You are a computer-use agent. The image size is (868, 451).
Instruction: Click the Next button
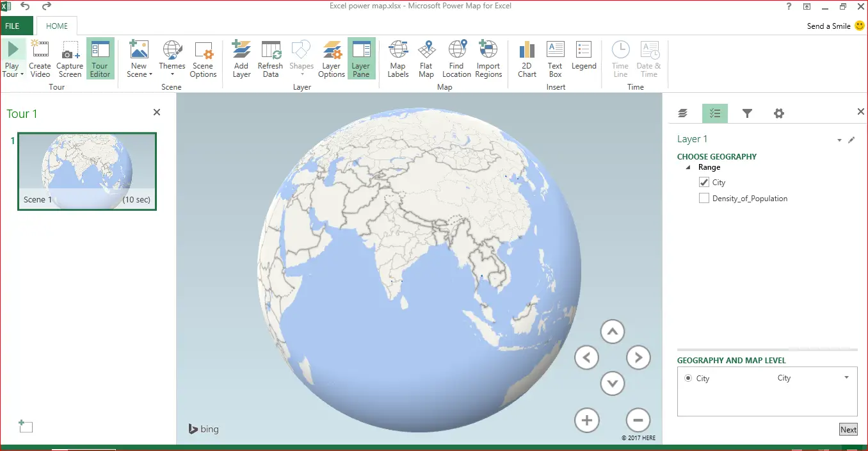point(848,430)
